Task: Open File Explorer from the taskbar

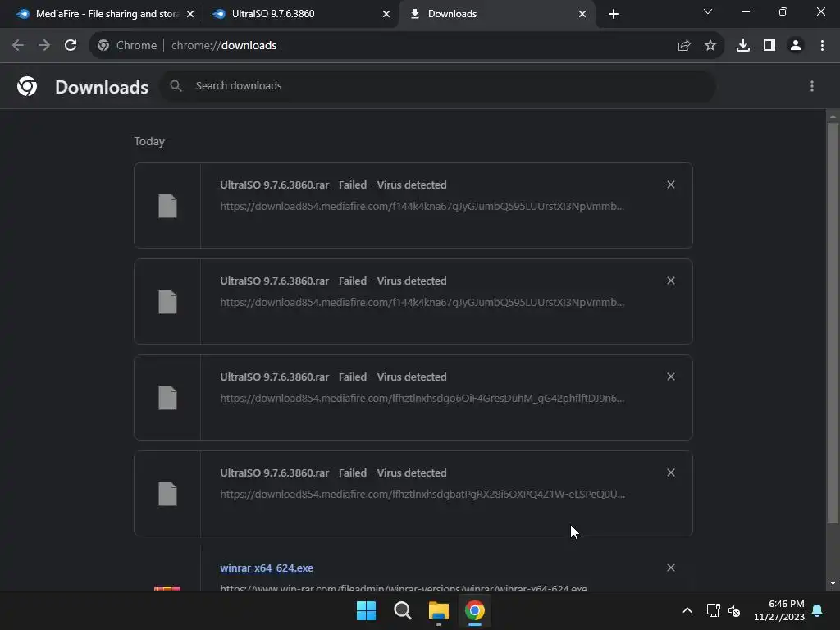Action: point(439,610)
